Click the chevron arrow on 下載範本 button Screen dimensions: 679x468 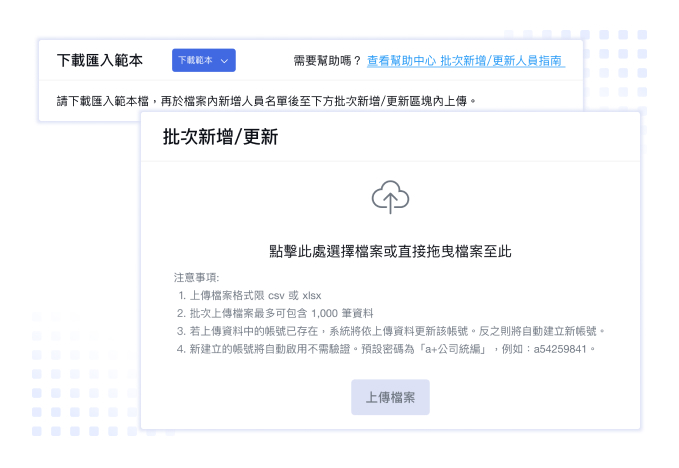tap(224, 61)
